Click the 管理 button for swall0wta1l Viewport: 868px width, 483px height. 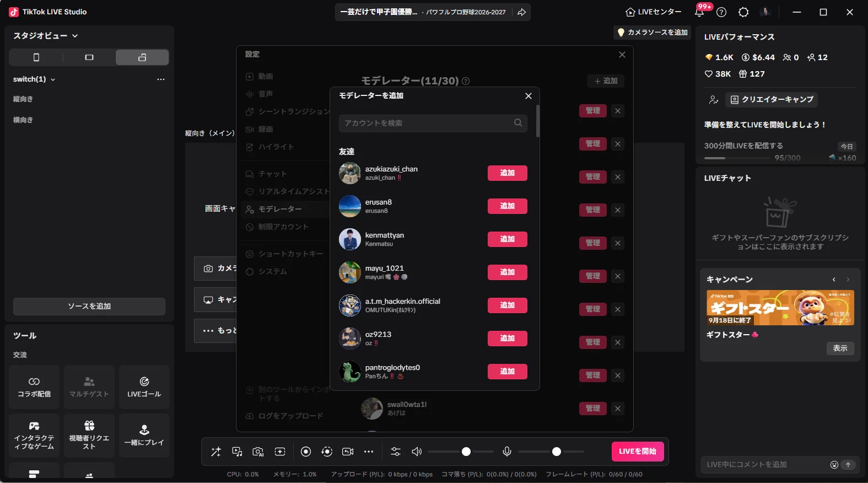[x=593, y=409]
